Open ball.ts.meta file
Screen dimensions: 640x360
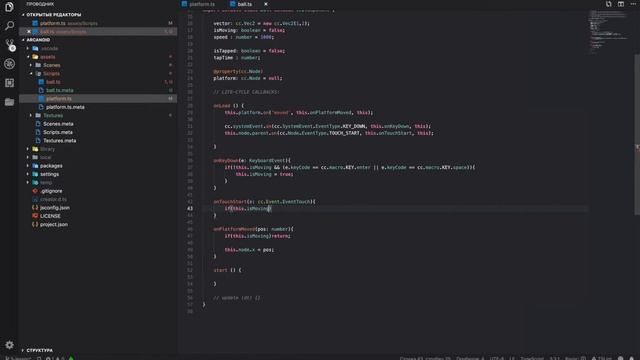pos(60,90)
